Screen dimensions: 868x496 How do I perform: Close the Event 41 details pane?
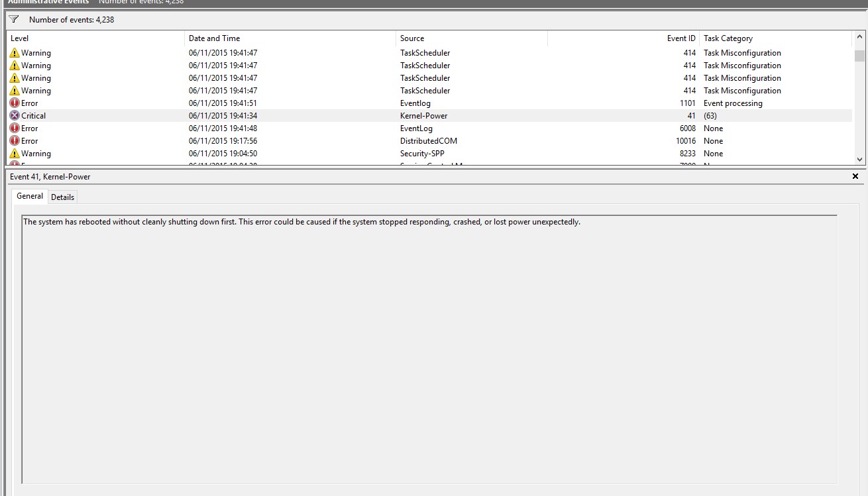click(855, 176)
